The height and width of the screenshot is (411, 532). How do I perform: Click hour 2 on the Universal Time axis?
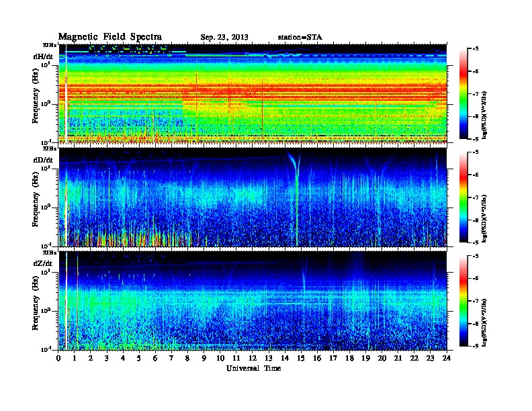click(91, 358)
